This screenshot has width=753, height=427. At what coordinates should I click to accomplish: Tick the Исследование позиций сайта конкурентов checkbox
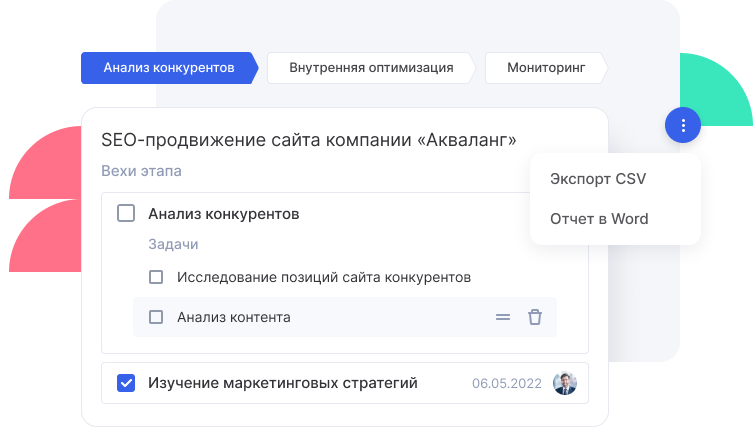156,277
